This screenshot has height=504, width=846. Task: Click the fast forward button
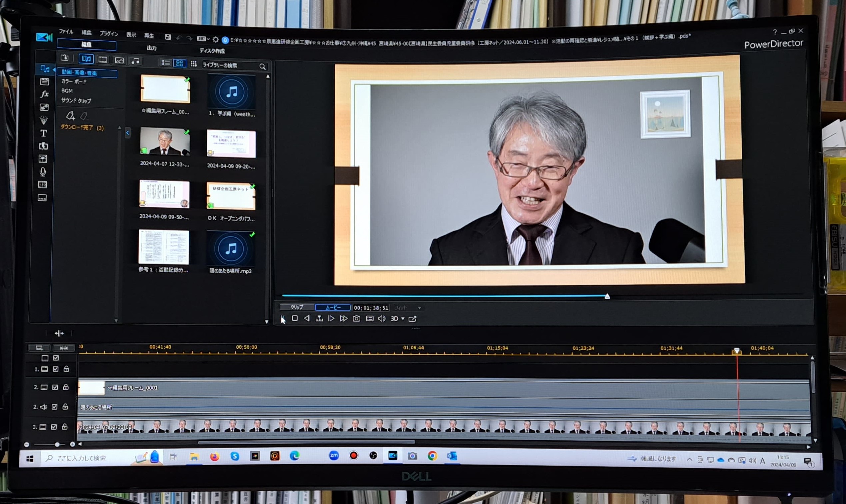point(344,319)
